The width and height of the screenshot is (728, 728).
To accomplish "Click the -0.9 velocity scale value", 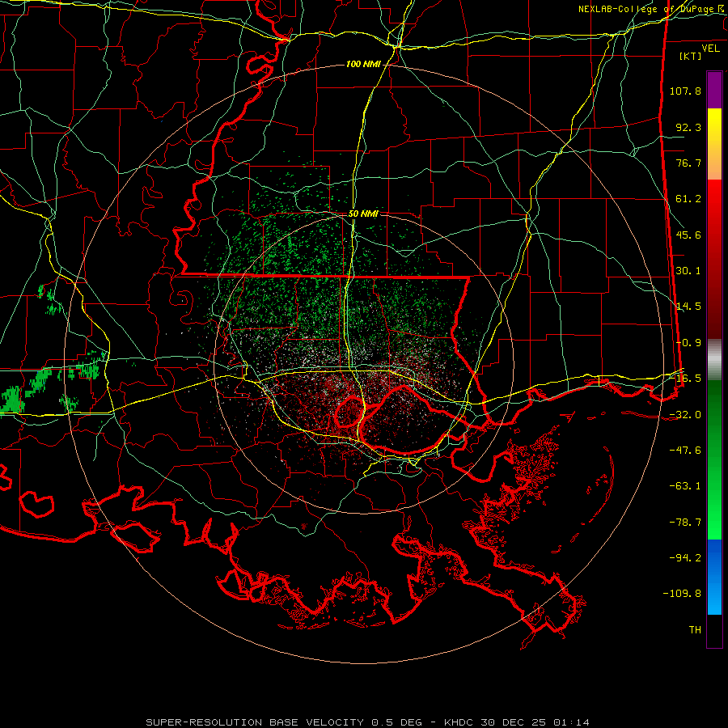I will [x=688, y=343].
